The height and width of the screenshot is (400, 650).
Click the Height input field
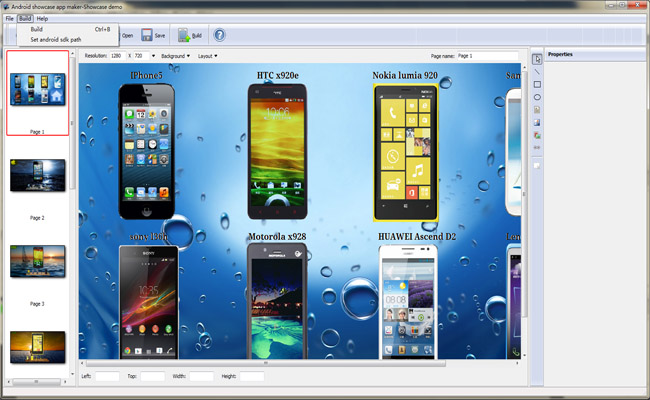coord(252,376)
